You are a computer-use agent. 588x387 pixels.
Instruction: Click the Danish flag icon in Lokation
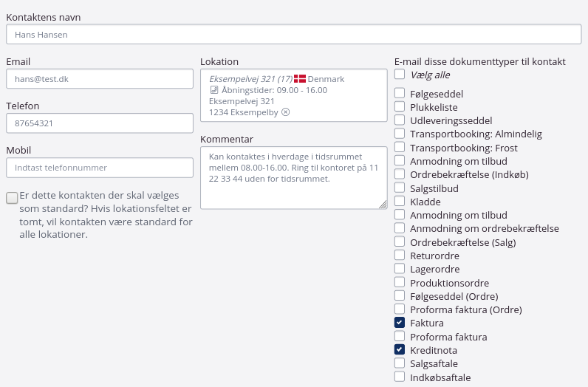click(x=300, y=79)
